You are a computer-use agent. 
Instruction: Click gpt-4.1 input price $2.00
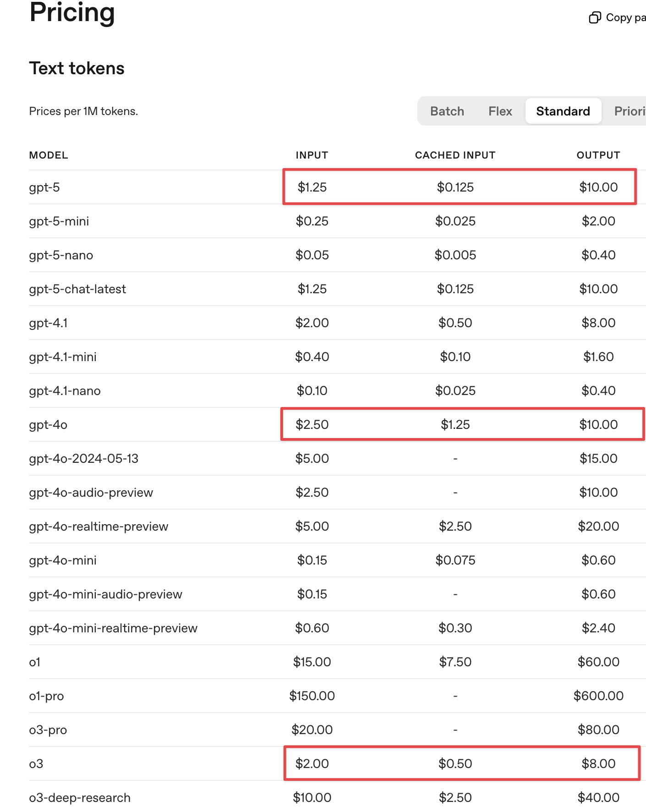312,323
